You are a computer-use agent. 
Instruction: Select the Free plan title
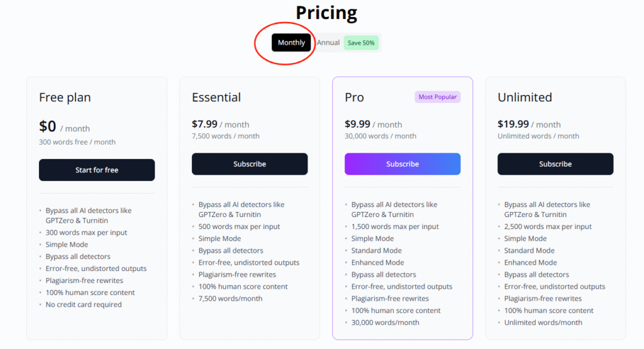(x=65, y=97)
